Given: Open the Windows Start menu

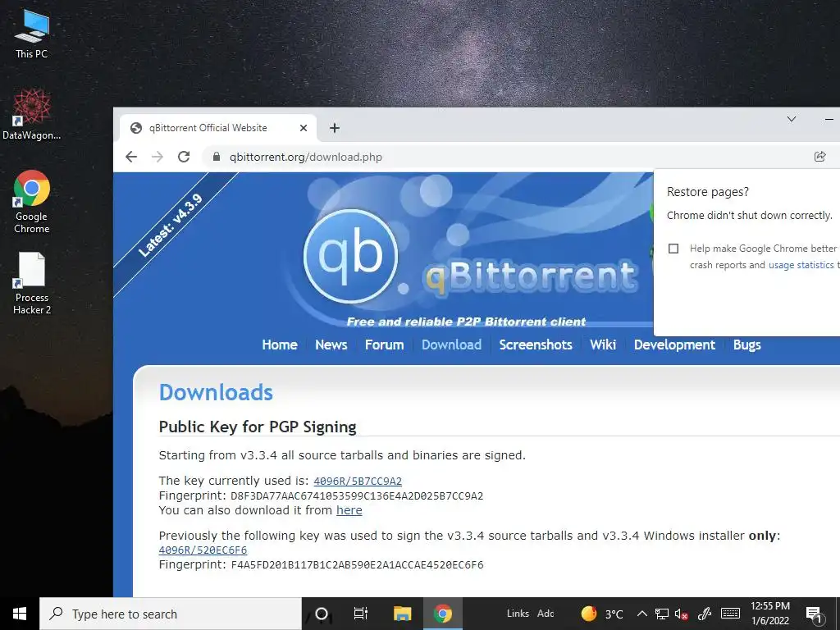Looking at the screenshot, I should click(20, 614).
